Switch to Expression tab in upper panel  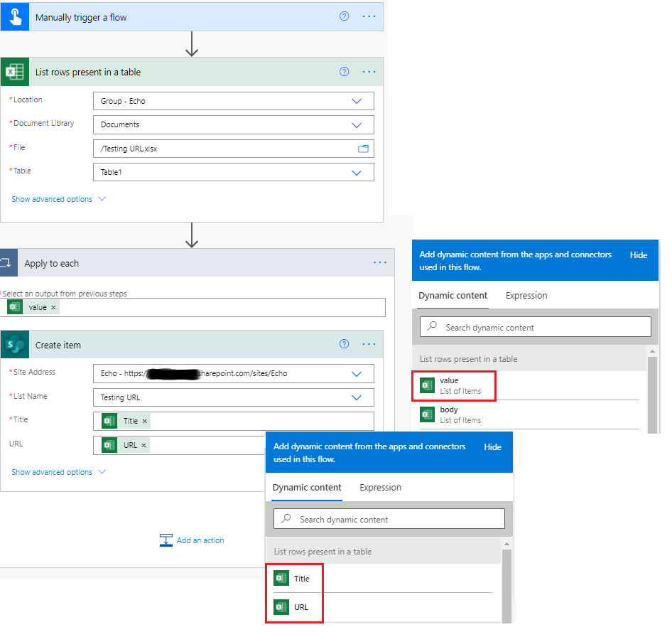(526, 296)
